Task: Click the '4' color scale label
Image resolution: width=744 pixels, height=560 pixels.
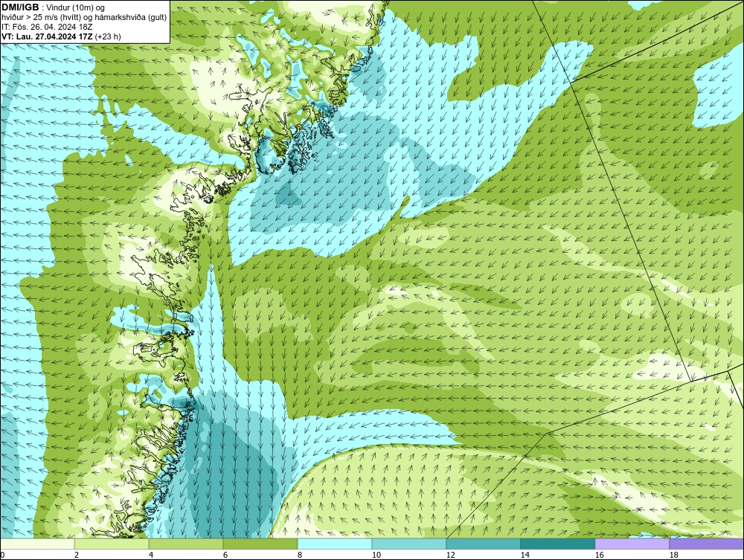Action: [151, 555]
